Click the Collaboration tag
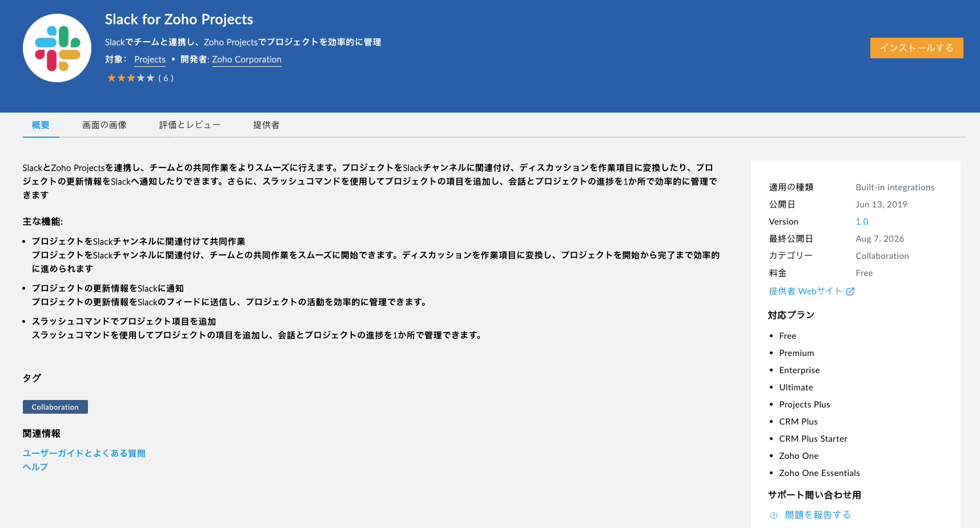The height and width of the screenshot is (528, 980). pos(55,407)
